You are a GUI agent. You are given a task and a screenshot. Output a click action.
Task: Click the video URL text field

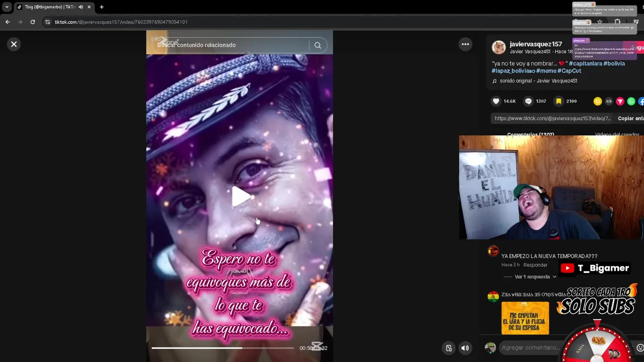pyautogui.click(x=552, y=119)
